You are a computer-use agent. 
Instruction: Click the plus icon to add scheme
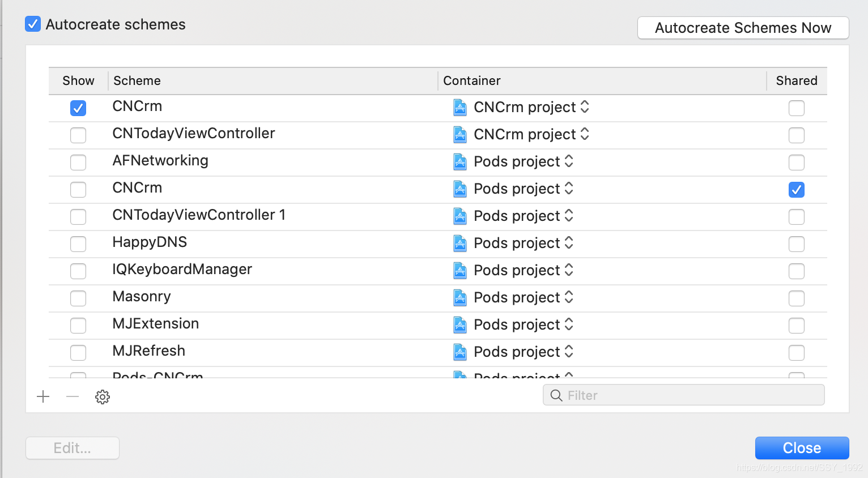tap(43, 396)
